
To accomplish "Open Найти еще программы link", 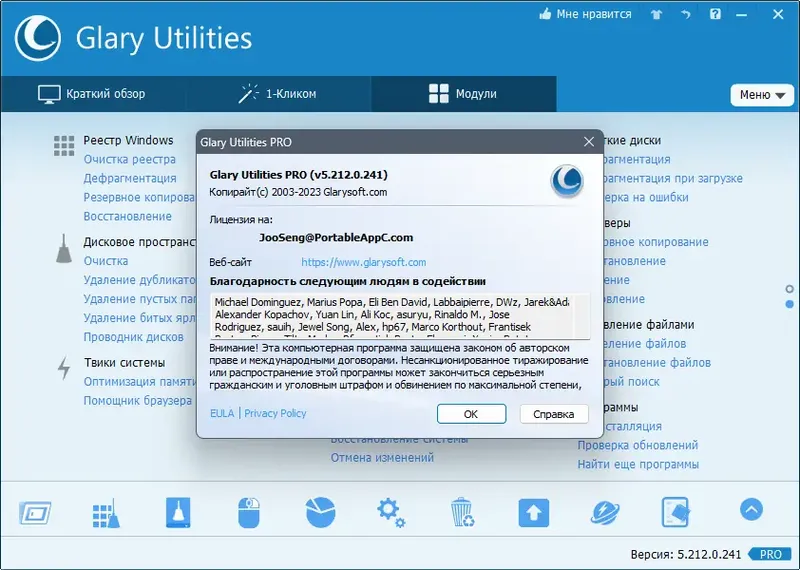I will 638,464.
